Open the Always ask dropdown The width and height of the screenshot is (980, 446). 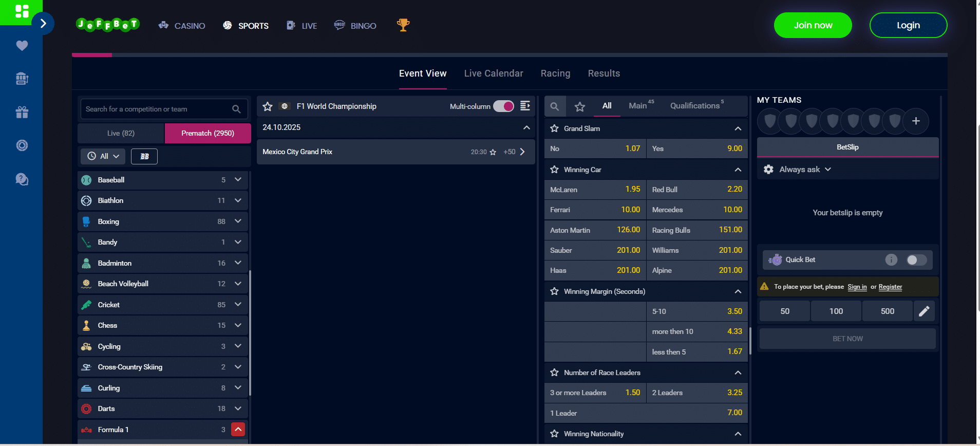tap(804, 170)
